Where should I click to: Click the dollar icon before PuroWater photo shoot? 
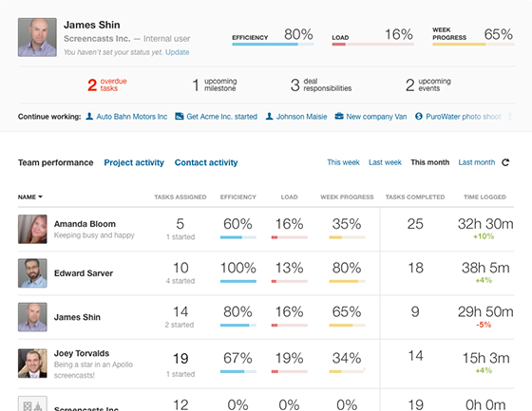coord(419,117)
